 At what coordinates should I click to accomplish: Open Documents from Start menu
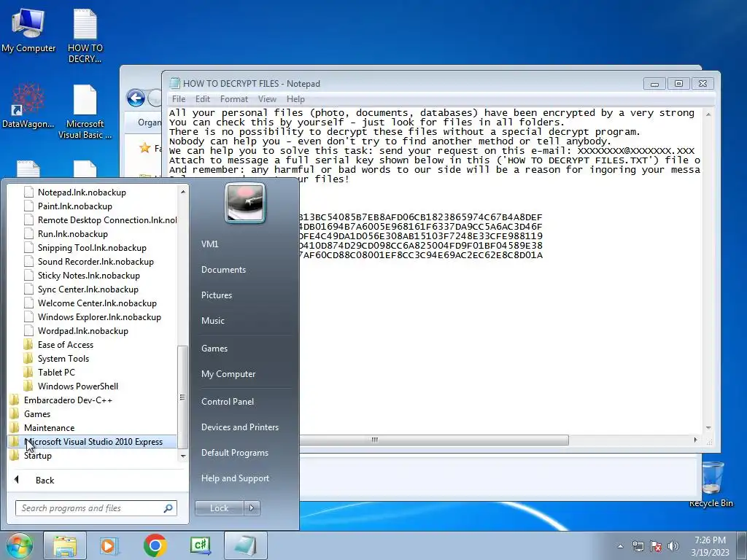click(223, 270)
